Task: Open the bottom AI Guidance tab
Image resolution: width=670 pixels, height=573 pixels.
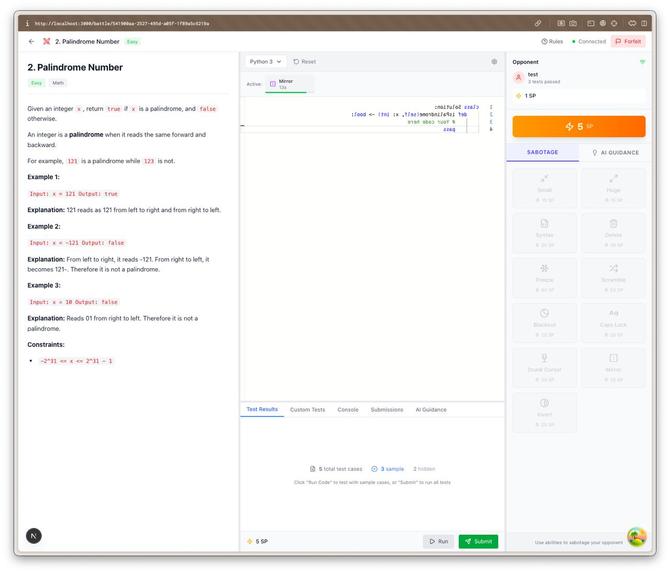Action: click(x=431, y=410)
